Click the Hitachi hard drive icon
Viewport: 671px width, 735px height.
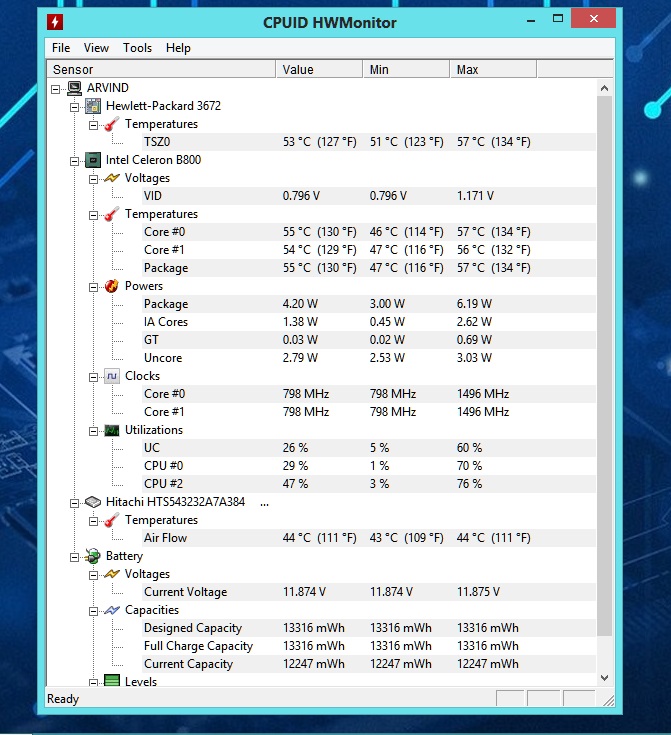[93, 502]
